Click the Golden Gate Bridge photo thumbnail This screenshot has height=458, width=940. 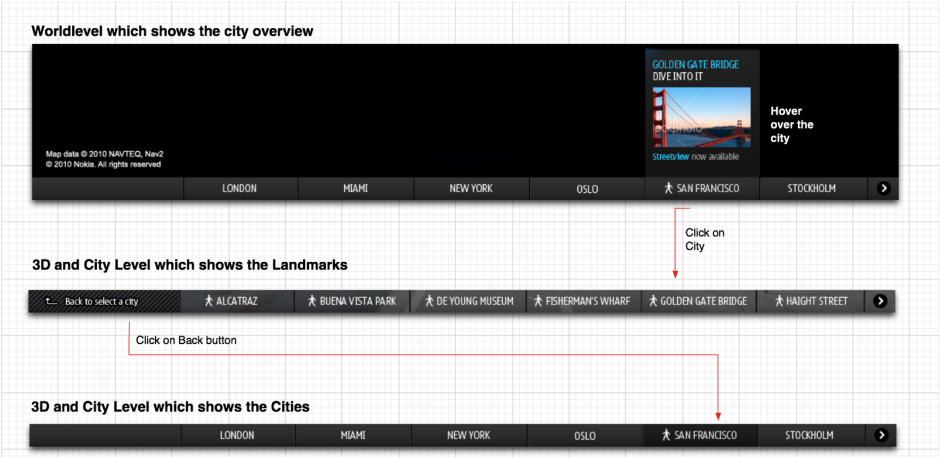(x=701, y=117)
